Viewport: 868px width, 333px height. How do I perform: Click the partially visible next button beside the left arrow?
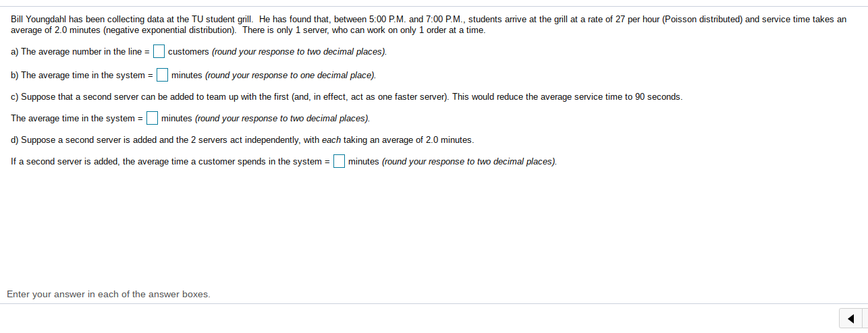[865, 318]
